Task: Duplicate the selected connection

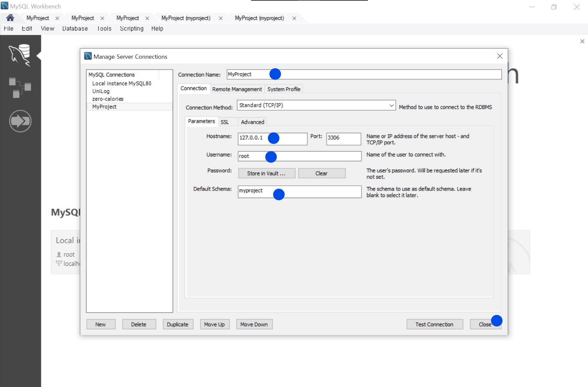Action: pos(178,324)
